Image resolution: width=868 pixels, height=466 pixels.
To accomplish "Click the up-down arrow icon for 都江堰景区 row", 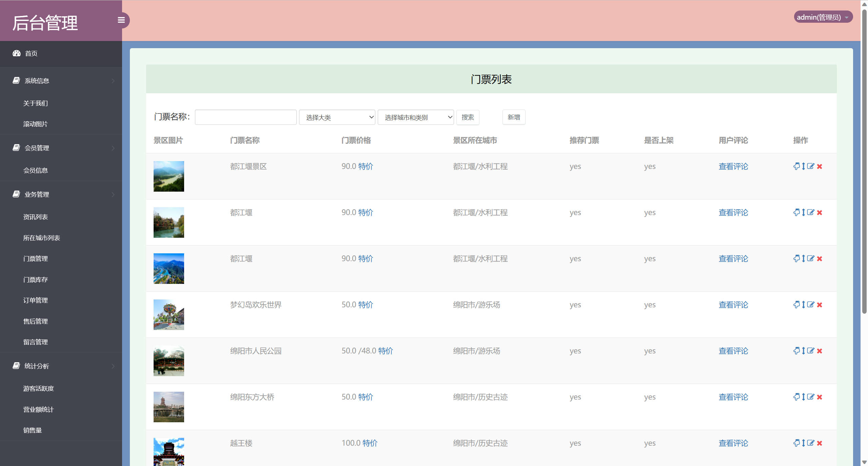I will pos(803,166).
